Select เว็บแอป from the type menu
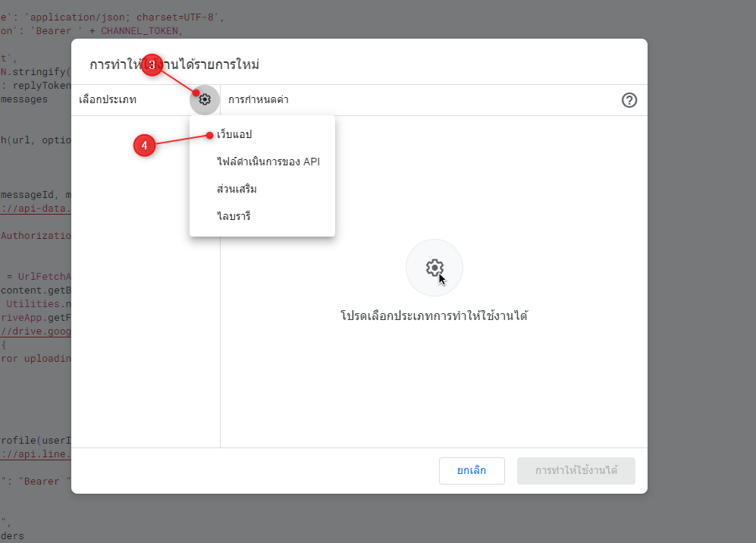 (234, 134)
